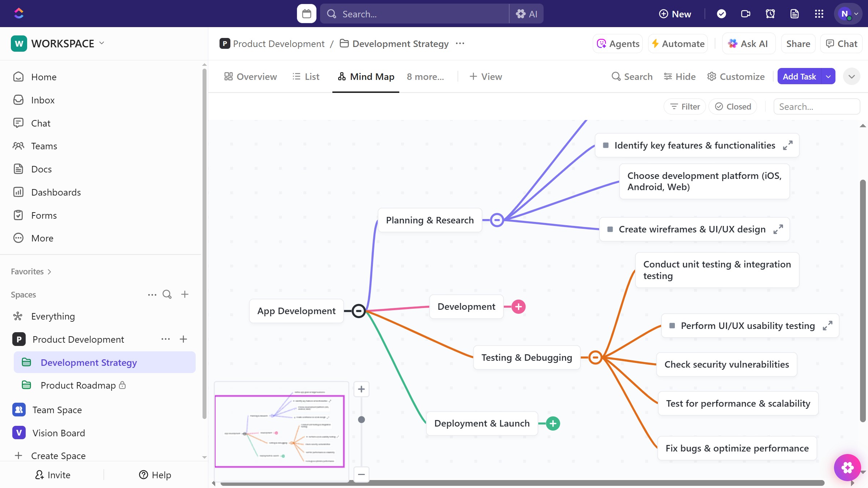868x488 pixels.
Task: Open the Workspace switcher dropdown
Action: pyautogui.click(x=101, y=43)
